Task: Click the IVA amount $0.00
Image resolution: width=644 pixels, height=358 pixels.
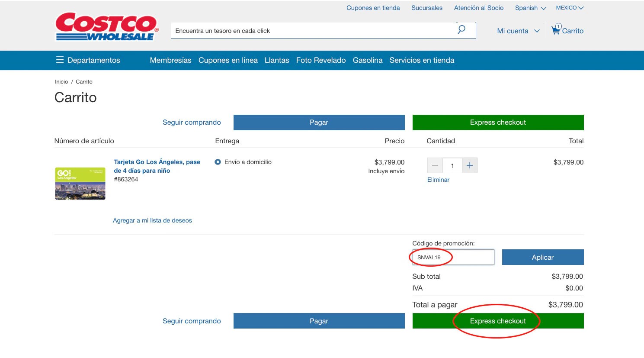Action: (x=574, y=288)
